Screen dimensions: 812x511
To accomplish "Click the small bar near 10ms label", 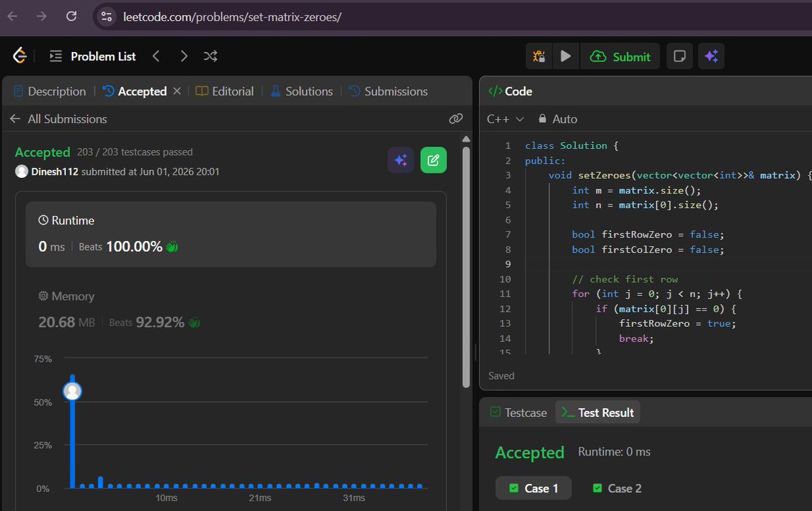I will 166,486.
